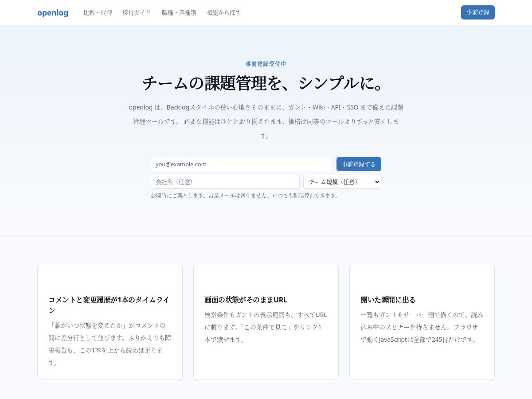The height and width of the screenshot is (399, 532).
Task: Focus the you@example.com email field
Action: pyautogui.click(x=242, y=164)
